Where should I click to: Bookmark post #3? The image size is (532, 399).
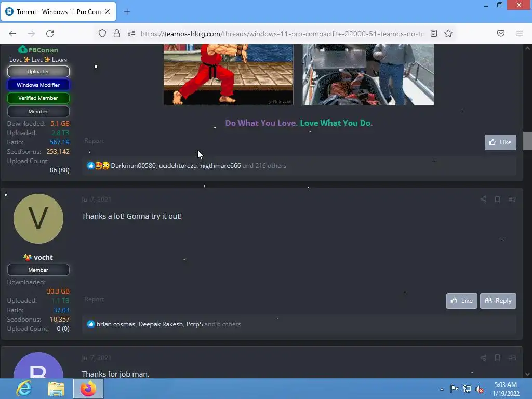click(x=497, y=357)
